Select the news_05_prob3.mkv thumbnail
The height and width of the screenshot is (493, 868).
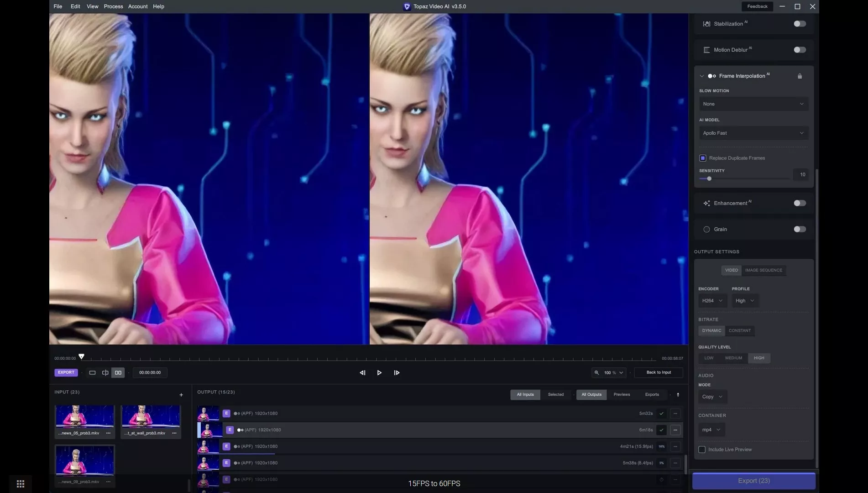[85, 416]
